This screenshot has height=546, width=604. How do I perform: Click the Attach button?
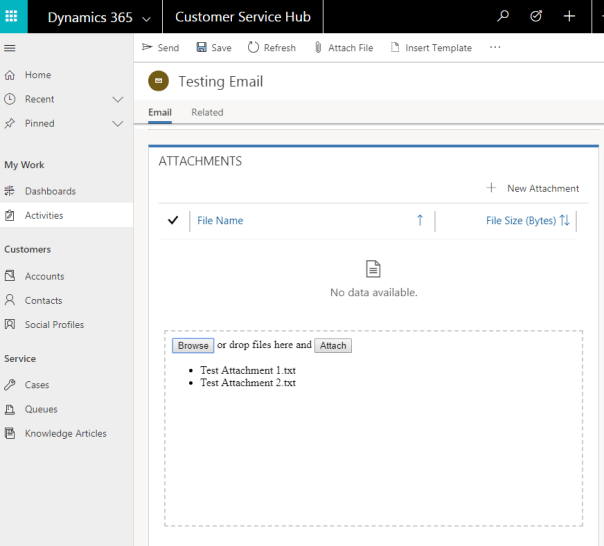(x=333, y=346)
